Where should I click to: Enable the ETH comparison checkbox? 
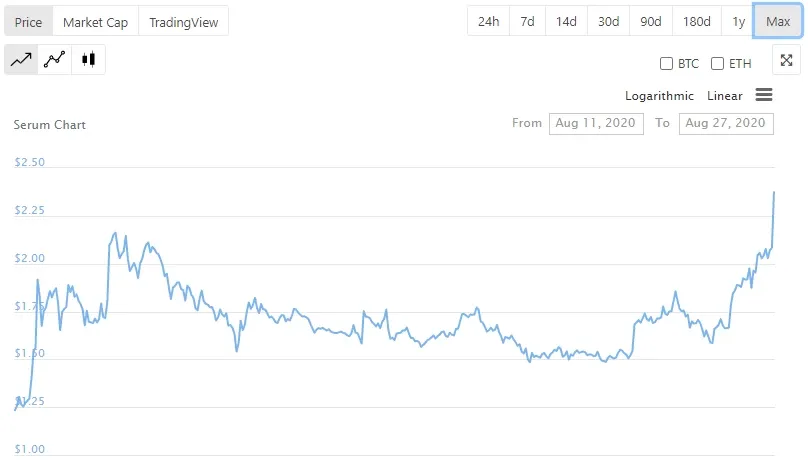[717, 63]
